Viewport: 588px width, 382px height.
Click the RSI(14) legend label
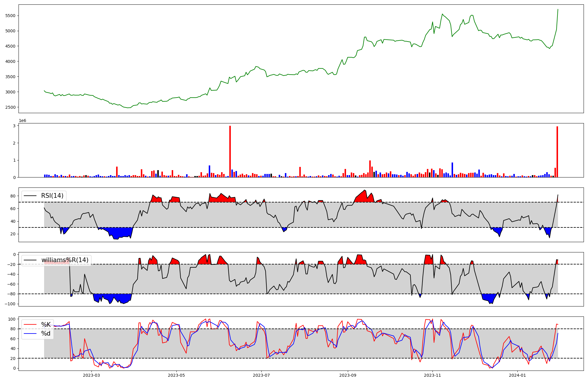52,196
